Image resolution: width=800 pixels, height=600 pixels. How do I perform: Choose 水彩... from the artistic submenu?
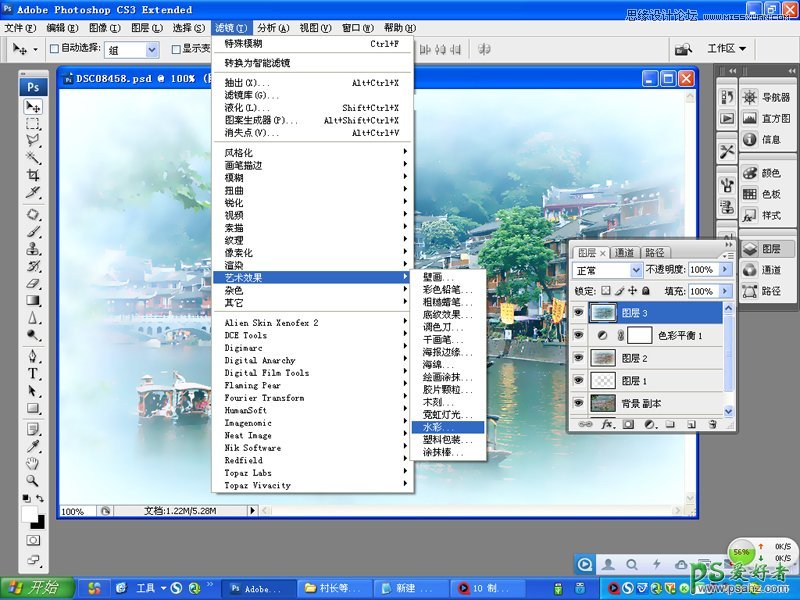pos(446,427)
